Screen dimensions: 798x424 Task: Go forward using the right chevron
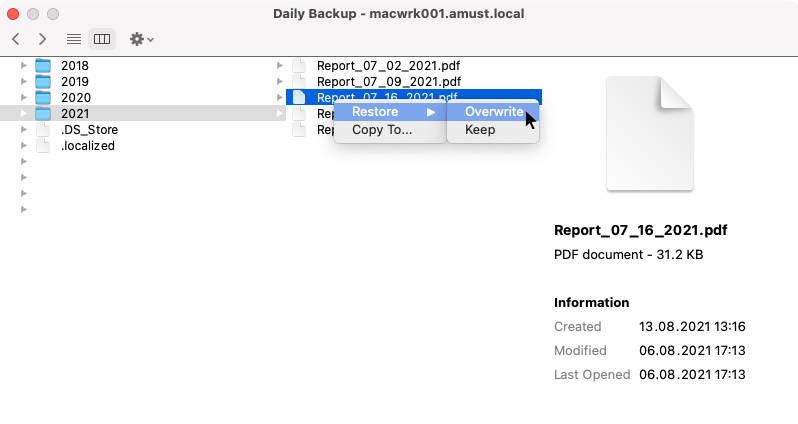pos(42,39)
